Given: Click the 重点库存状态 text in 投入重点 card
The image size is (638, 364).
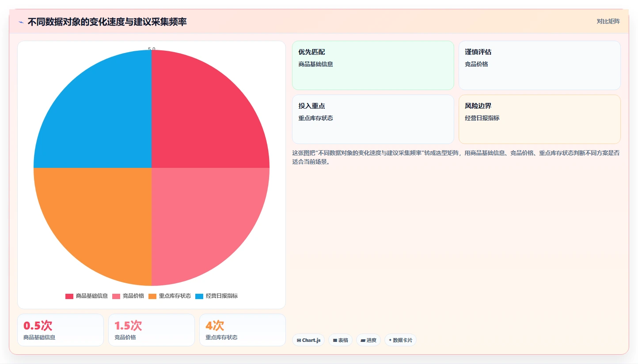Looking at the screenshot, I should (315, 118).
